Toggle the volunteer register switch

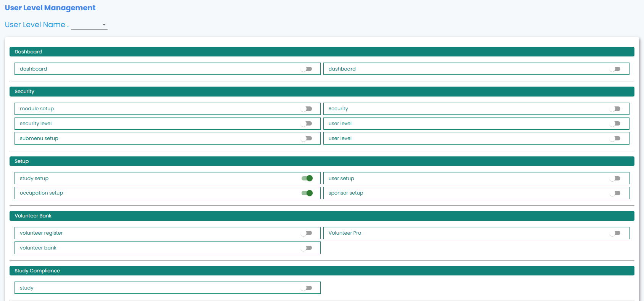[x=307, y=233]
